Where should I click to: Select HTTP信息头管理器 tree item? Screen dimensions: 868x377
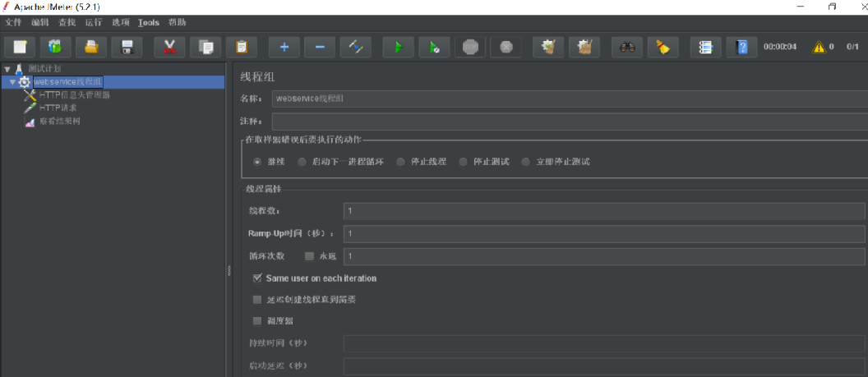coord(75,95)
